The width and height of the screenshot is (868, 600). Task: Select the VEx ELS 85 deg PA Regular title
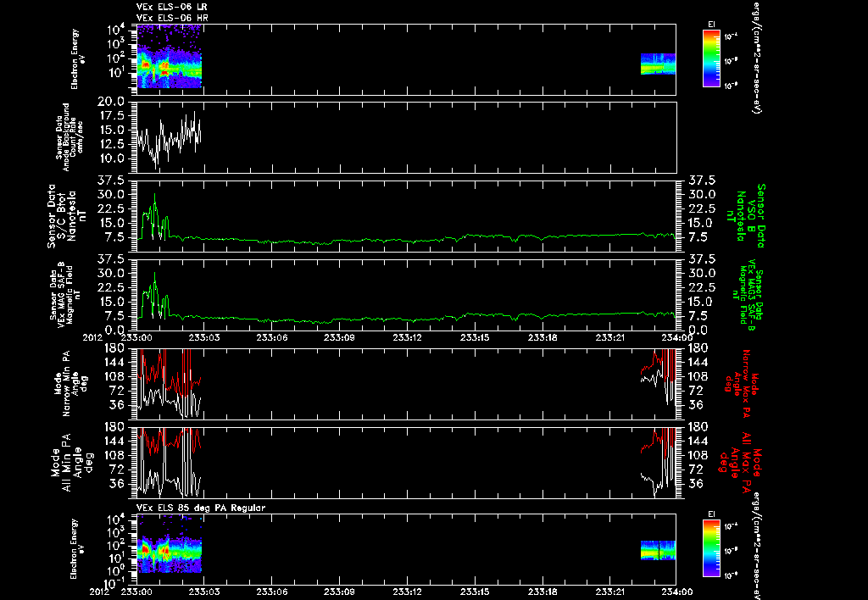[x=201, y=508]
